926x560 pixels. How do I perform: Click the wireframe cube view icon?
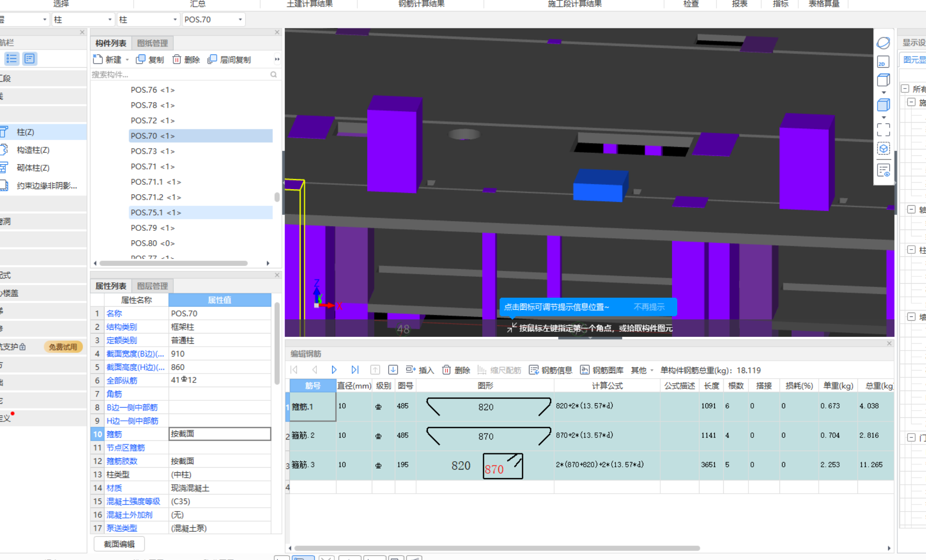click(883, 80)
